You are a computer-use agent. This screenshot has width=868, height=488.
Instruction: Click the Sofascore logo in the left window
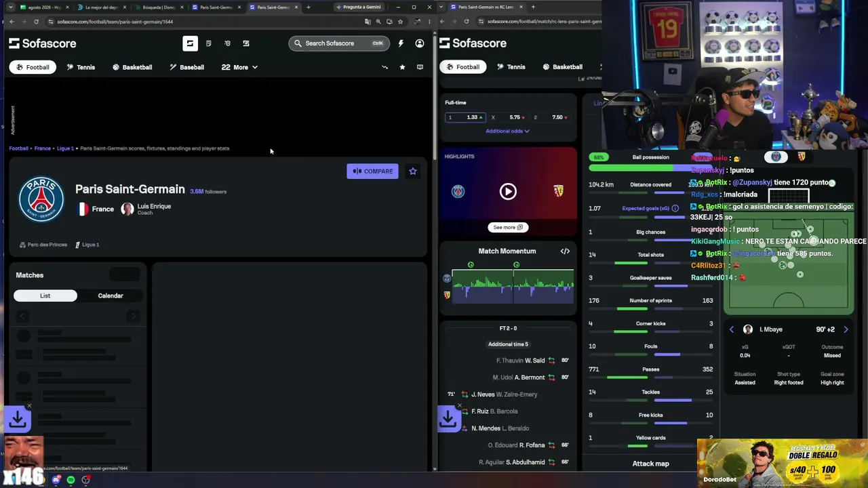[43, 43]
